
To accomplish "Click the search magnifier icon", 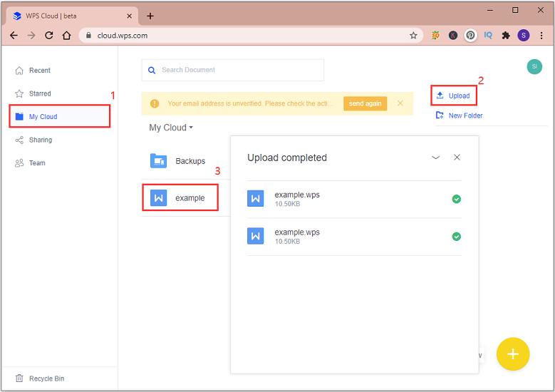I will 152,70.
